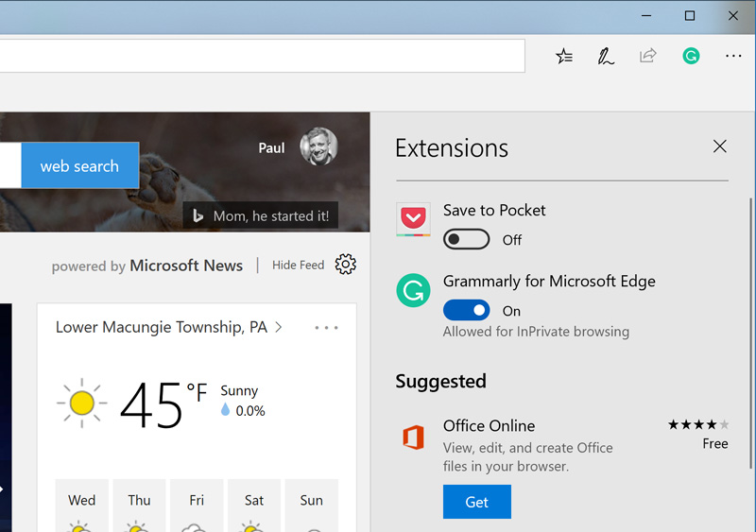756x532 pixels.
Task: Open Paul's profile picture
Action: pyautogui.click(x=318, y=147)
